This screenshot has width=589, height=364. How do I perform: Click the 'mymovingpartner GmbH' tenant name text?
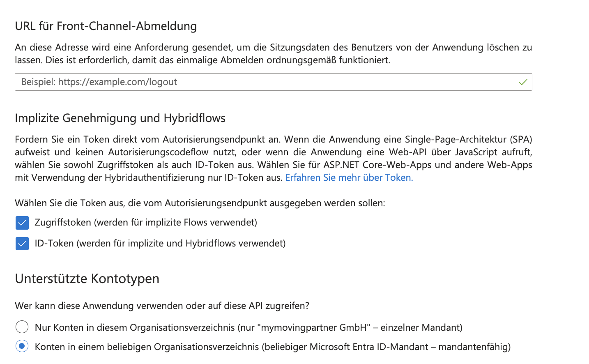[x=314, y=327]
